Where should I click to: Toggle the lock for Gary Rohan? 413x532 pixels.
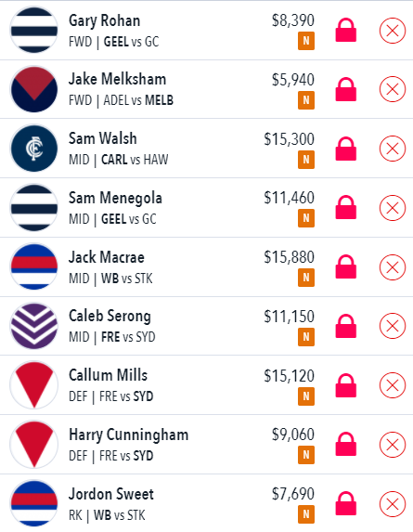[x=346, y=31]
